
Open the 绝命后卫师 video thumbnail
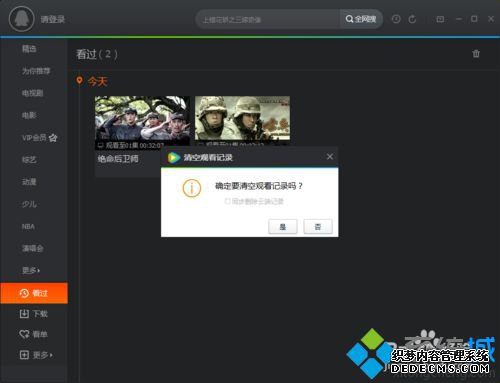click(x=142, y=123)
